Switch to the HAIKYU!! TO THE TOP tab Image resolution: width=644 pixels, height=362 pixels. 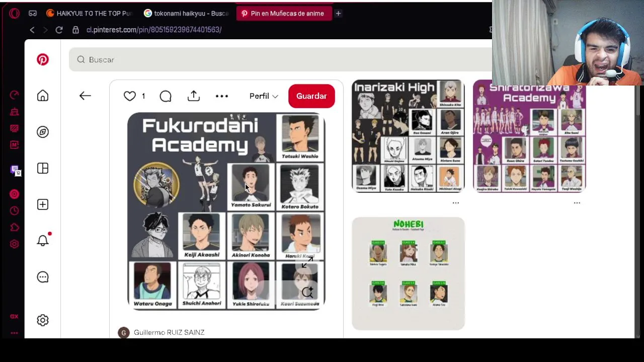(89, 14)
